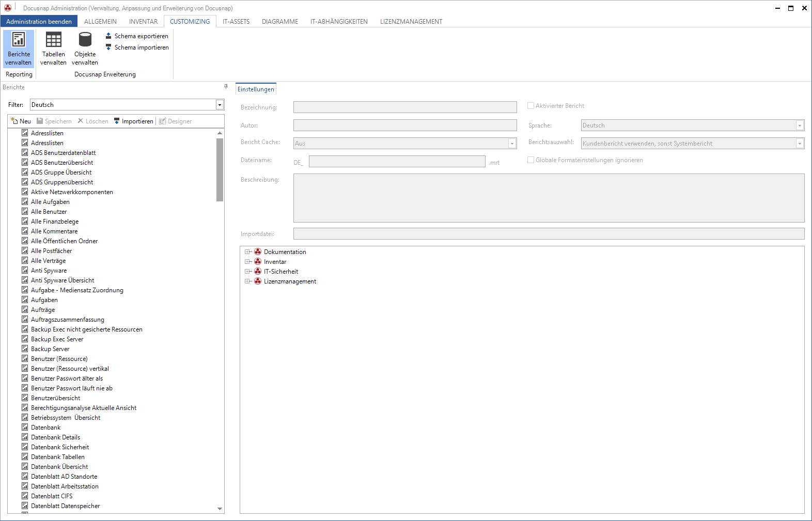Click the Alle Aufgaben report icon
This screenshot has width=812, height=521.
[x=25, y=201]
